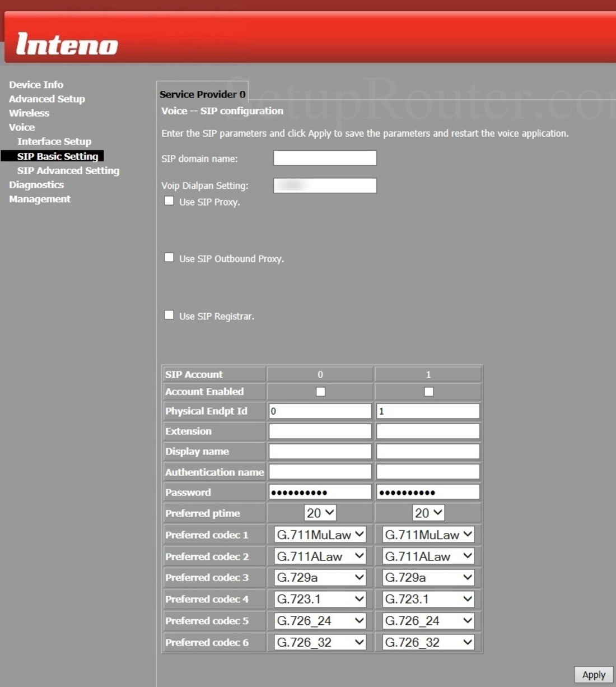Open the SIP Advanced Setting page

point(68,170)
